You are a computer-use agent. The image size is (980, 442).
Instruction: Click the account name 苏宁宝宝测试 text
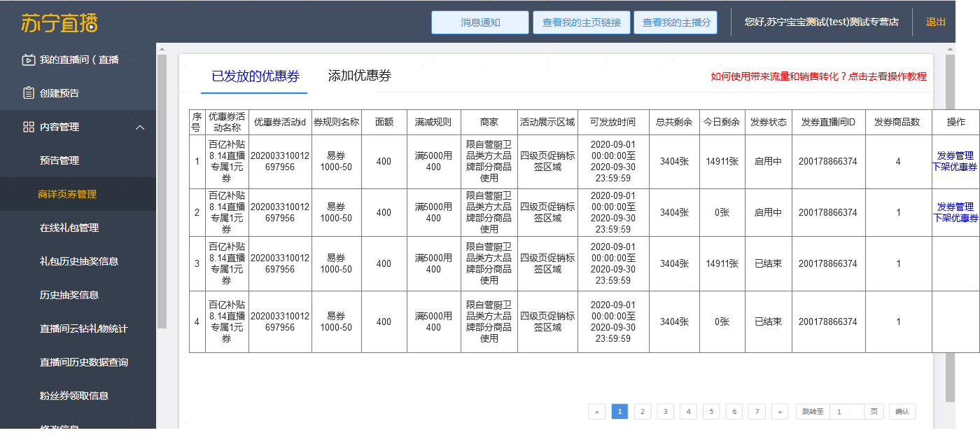[x=796, y=22]
